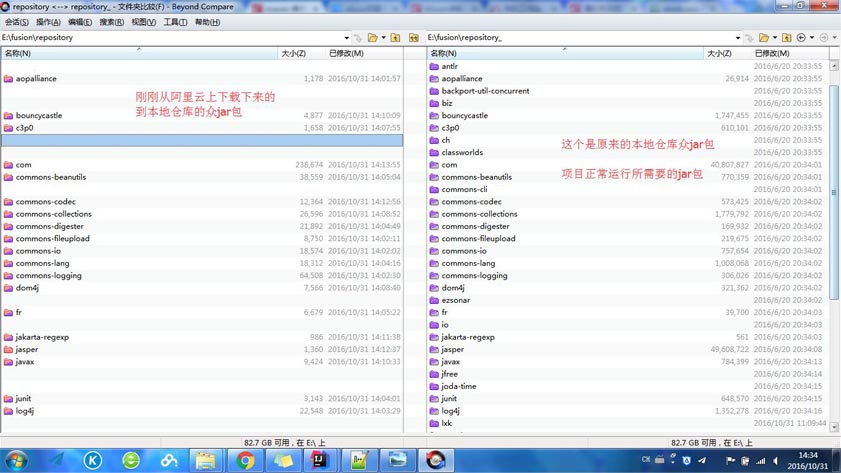Click the volume icon in system tray

[x=776, y=461]
